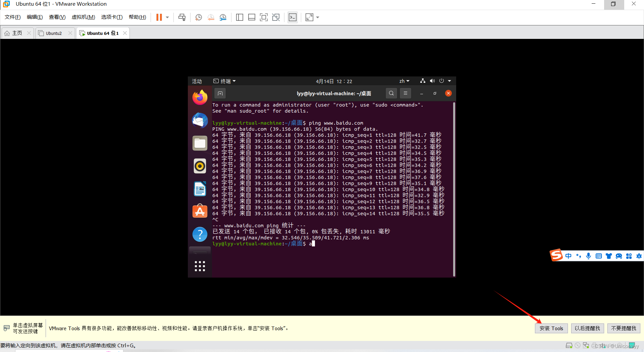This screenshot has height=352, width=644.
Task: Click the 以后提醒我 button
Action: click(587, 328)
